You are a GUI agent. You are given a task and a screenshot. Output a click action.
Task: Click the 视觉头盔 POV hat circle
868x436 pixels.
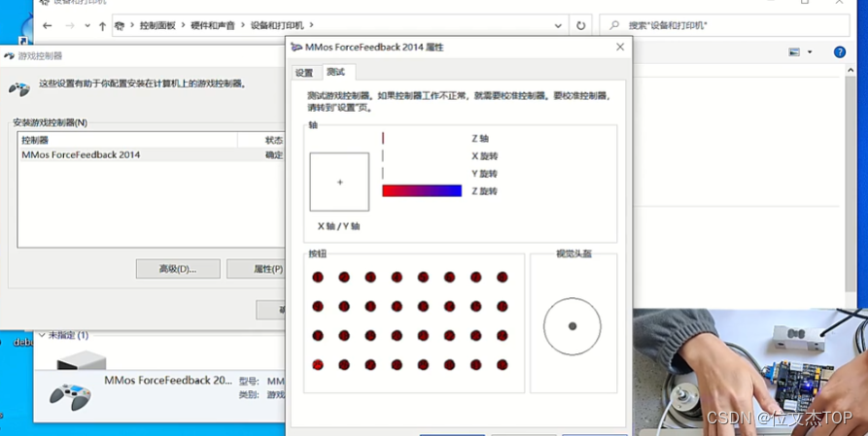[573, 326]
